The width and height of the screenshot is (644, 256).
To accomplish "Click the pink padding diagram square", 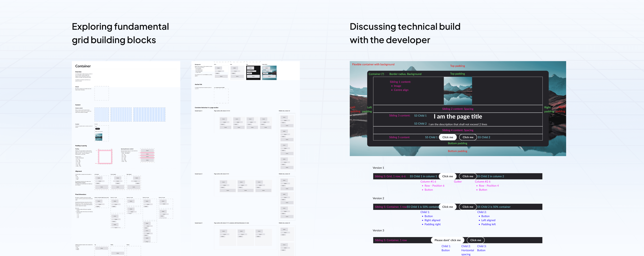I will coord(105,157).
